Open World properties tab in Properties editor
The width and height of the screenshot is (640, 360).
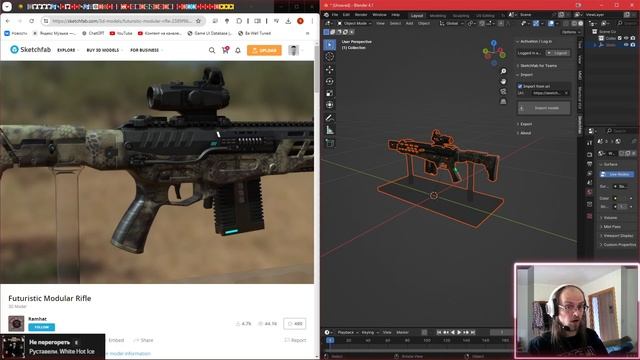589,192
